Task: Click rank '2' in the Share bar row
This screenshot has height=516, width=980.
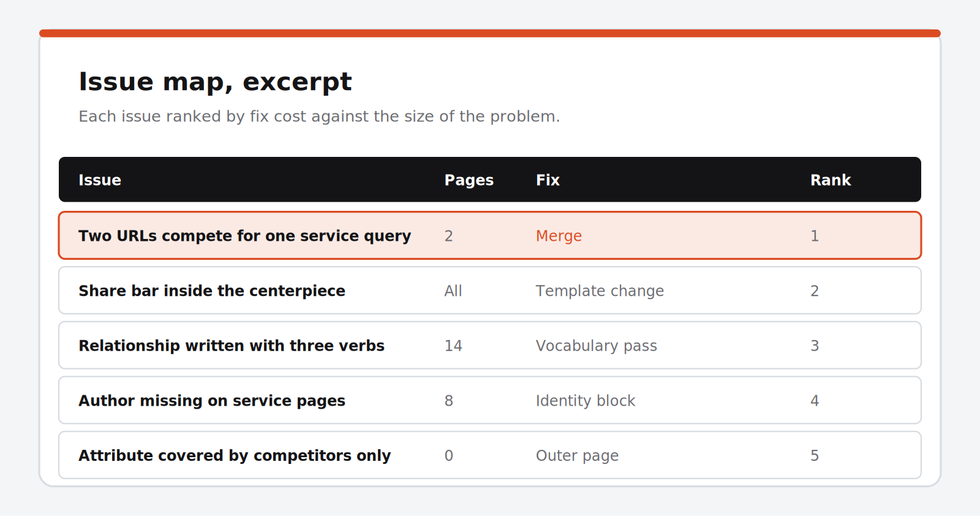Action: tap(815, 290)
